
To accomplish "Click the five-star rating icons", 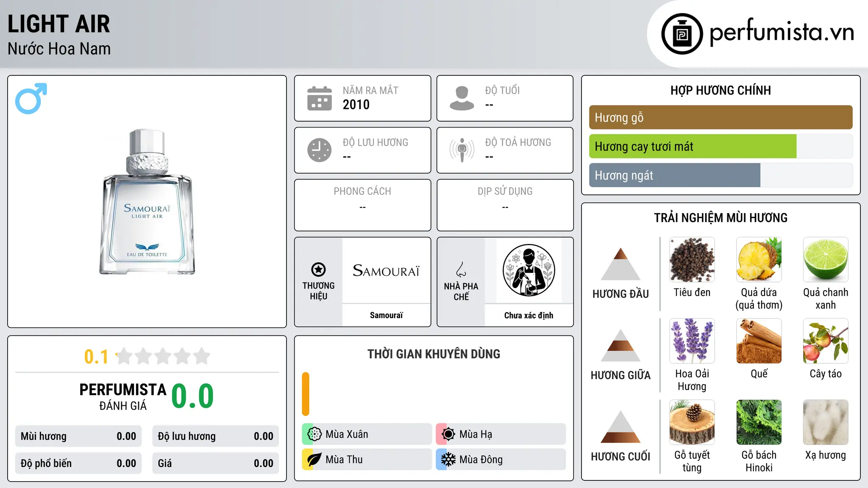I will [163, 356].
